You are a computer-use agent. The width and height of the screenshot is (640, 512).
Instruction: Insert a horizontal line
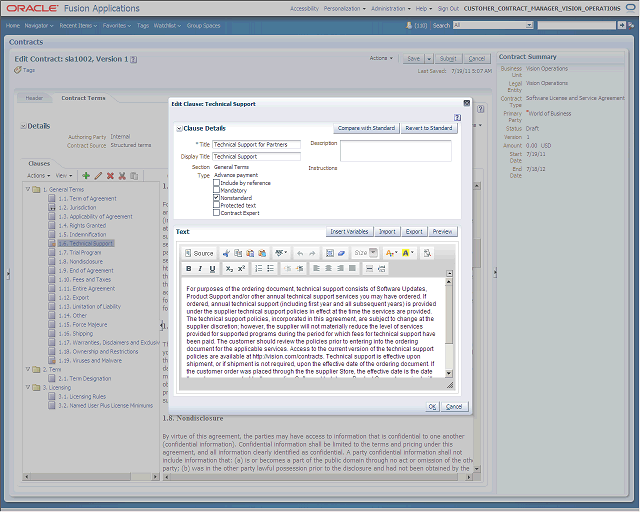[369, 269]
